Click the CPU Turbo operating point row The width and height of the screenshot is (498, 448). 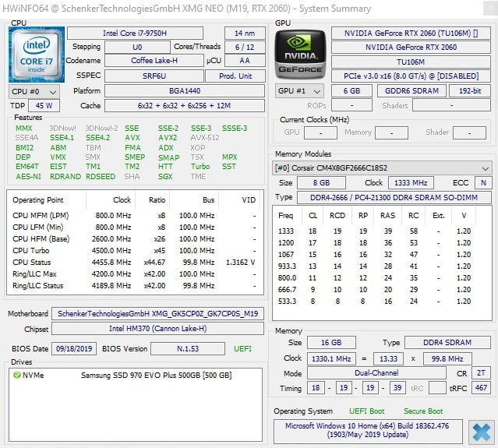pyautogui.click(x=135, y=251)
